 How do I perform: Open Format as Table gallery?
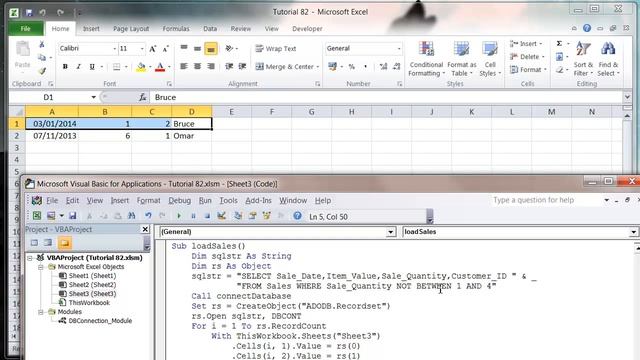[x=462, y=59]
